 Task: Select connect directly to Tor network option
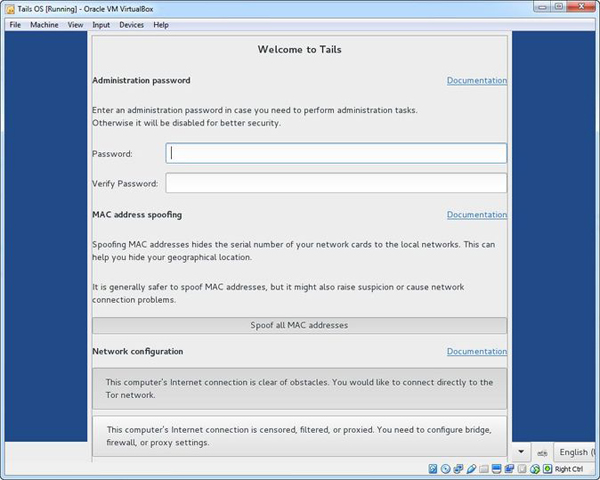(x=300, y=389)
